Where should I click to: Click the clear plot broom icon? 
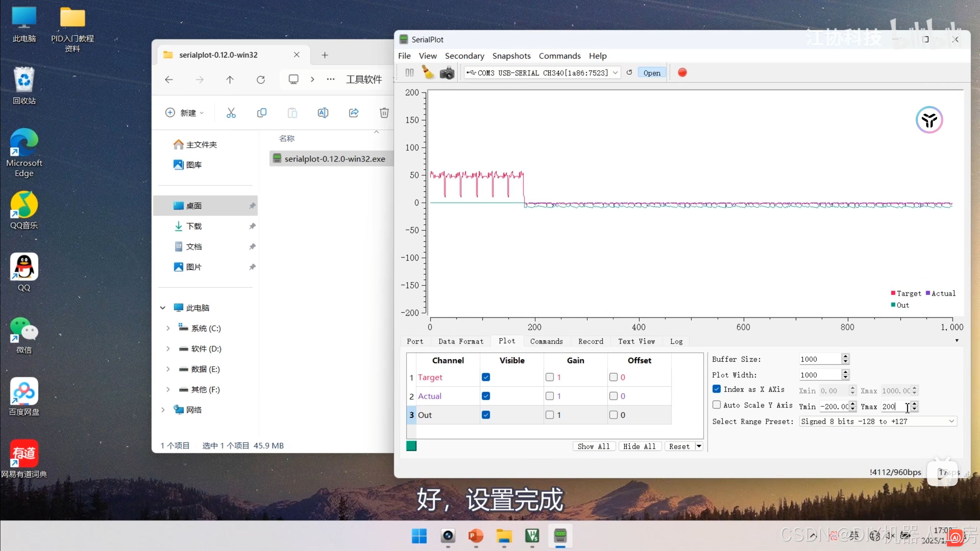[x=428, y=73]
